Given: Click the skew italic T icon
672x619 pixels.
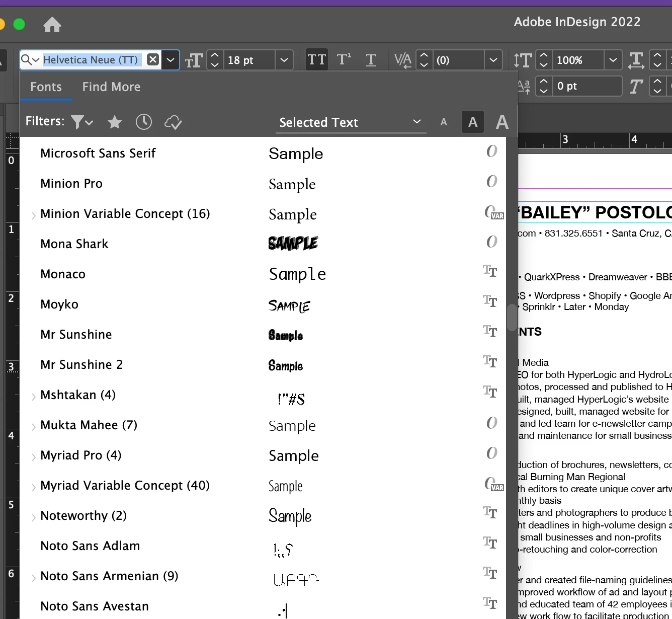Looking at the screenshot, I should click(636, 87).
